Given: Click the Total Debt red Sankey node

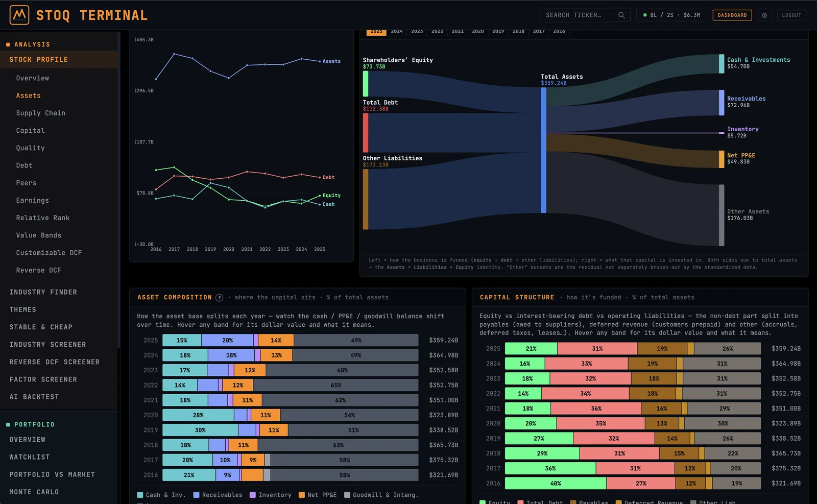Looking at the screenshot, I should (x=366, y=133).
